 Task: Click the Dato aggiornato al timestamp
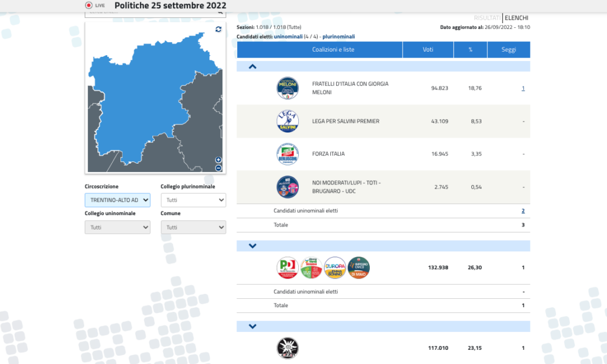(485, 27)
